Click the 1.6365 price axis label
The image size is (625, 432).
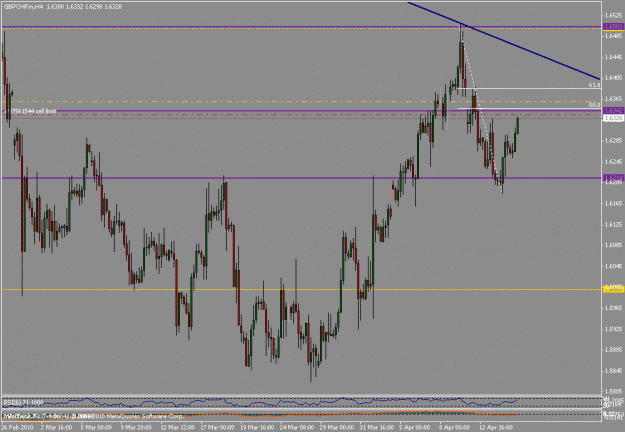coord(613,98)
